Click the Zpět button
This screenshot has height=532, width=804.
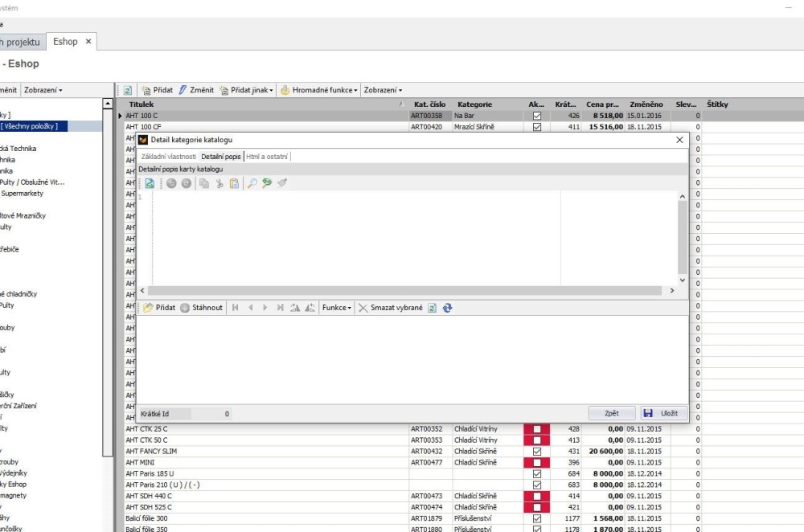612,413
